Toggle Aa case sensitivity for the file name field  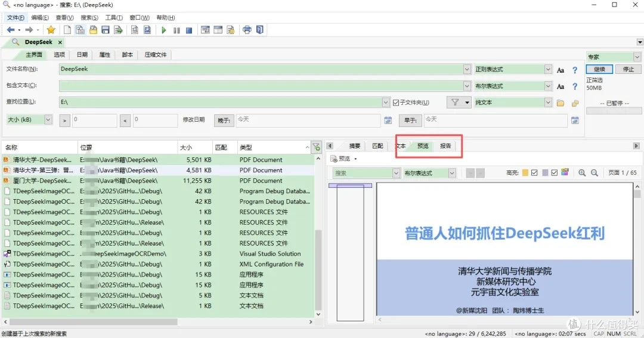(x=560, y=70)
